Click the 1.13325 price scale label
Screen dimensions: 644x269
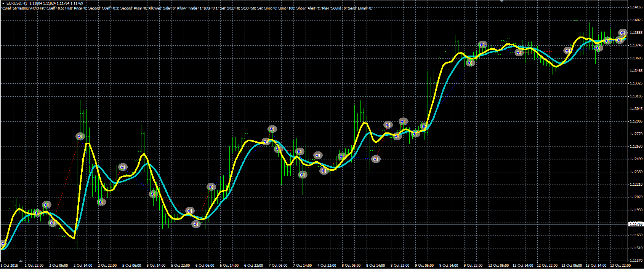coord(636,83)
